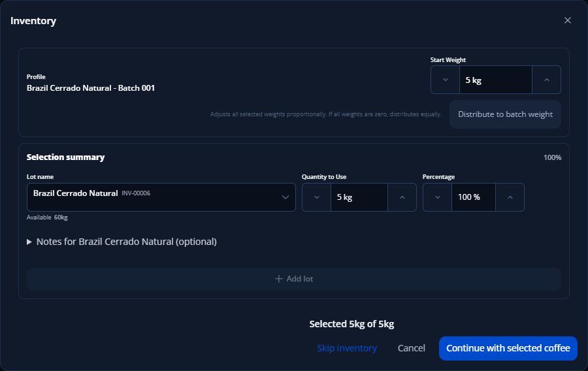Click Skip inventory link
588x371 pixels.
coord(347,348)
